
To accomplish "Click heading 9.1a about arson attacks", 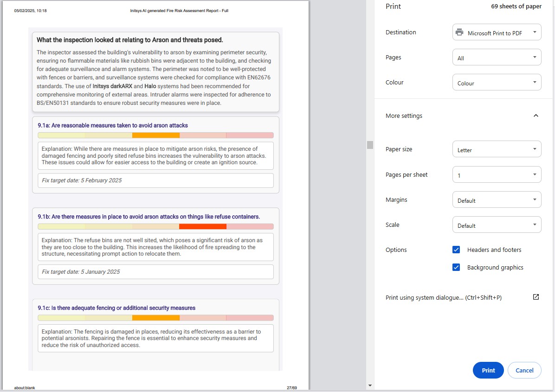I will point(113,126).
